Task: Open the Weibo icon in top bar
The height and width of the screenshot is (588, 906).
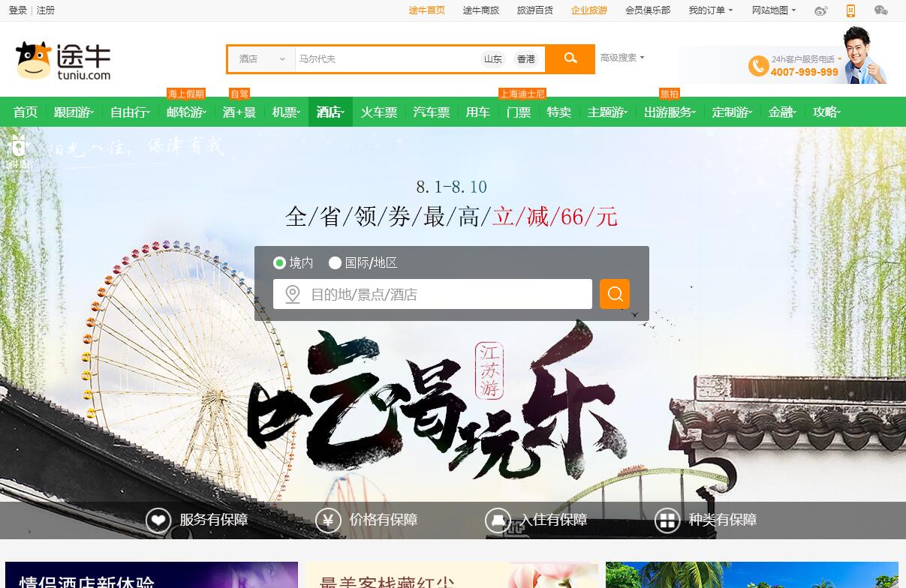Action: [820, 10]
